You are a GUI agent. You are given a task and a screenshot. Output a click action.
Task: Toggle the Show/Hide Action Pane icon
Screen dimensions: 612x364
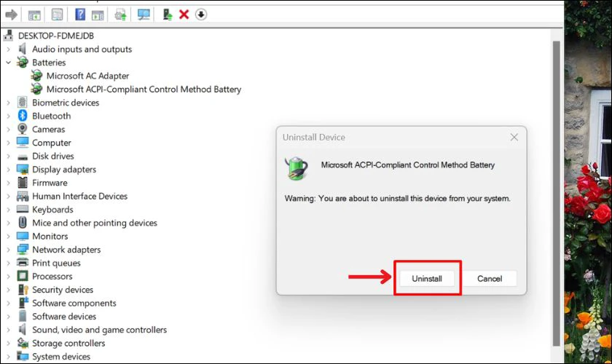[x=98, y=15]
